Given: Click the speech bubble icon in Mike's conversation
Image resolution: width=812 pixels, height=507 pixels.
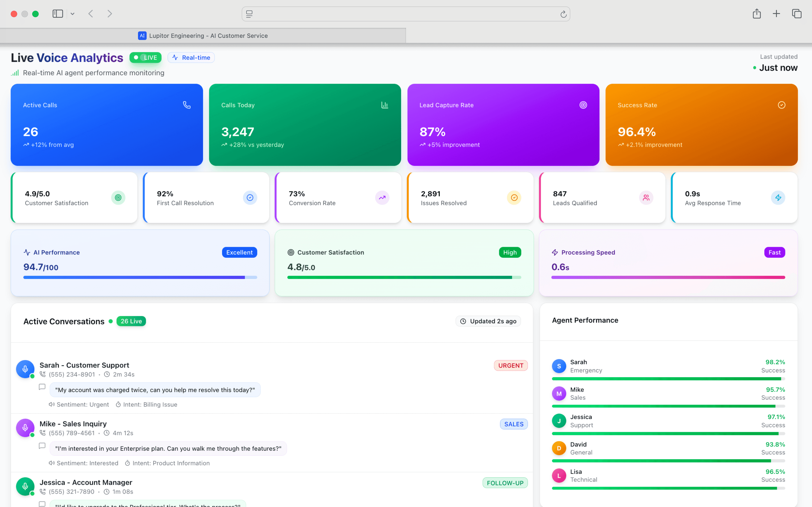Looking at the screenshot, I should tap(42, 446).
